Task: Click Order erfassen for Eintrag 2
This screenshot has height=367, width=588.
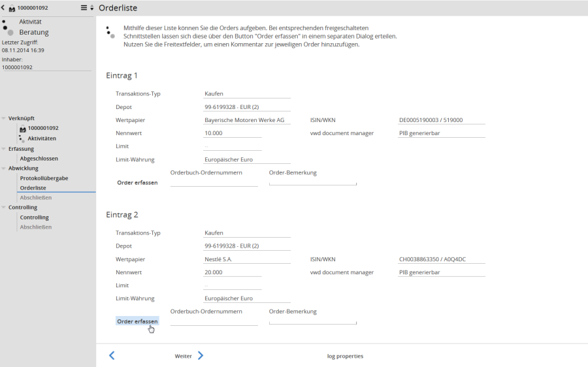Action: coord(137,321)
